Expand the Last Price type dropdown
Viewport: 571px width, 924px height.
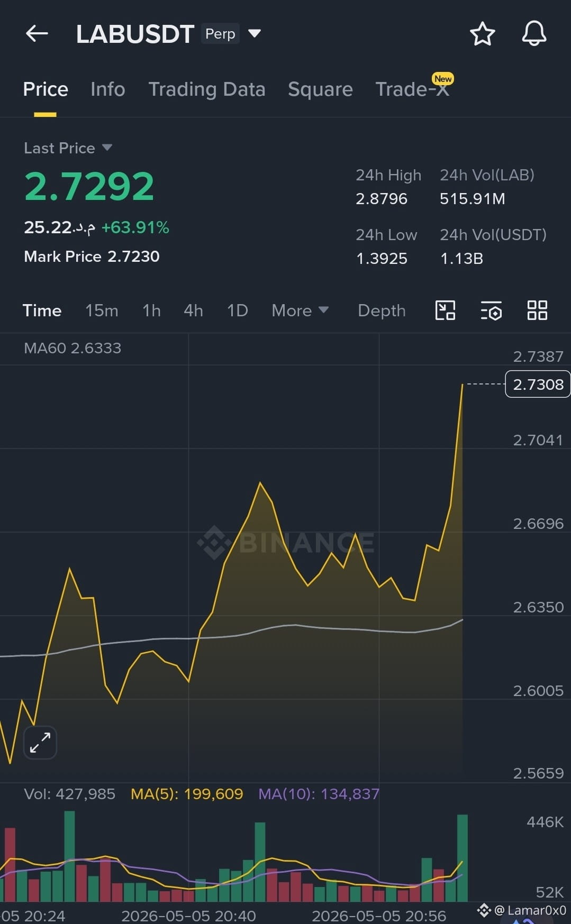(x=107, y=147)
